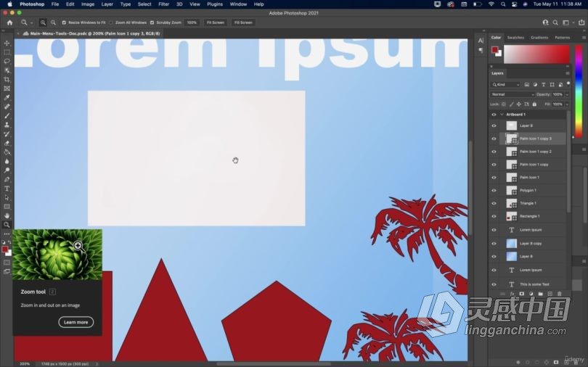Select the Zoom tool in the toolbar
Screen dimensions: 588x367
(x=7, y=225)
